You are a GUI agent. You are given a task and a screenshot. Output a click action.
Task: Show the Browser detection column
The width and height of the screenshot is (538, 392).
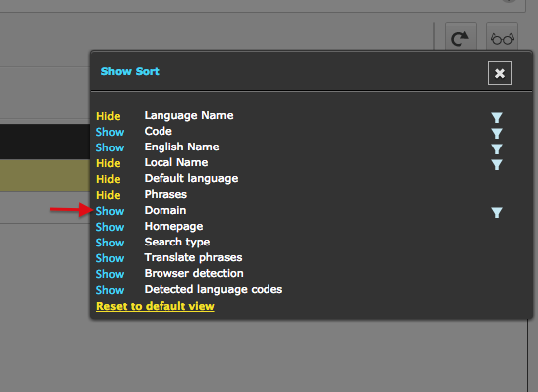coord(110,274)
